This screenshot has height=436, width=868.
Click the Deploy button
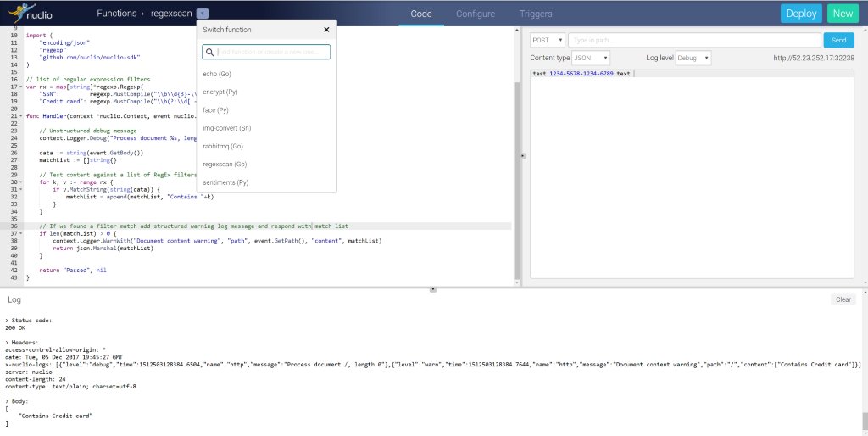tap(801, 14)
